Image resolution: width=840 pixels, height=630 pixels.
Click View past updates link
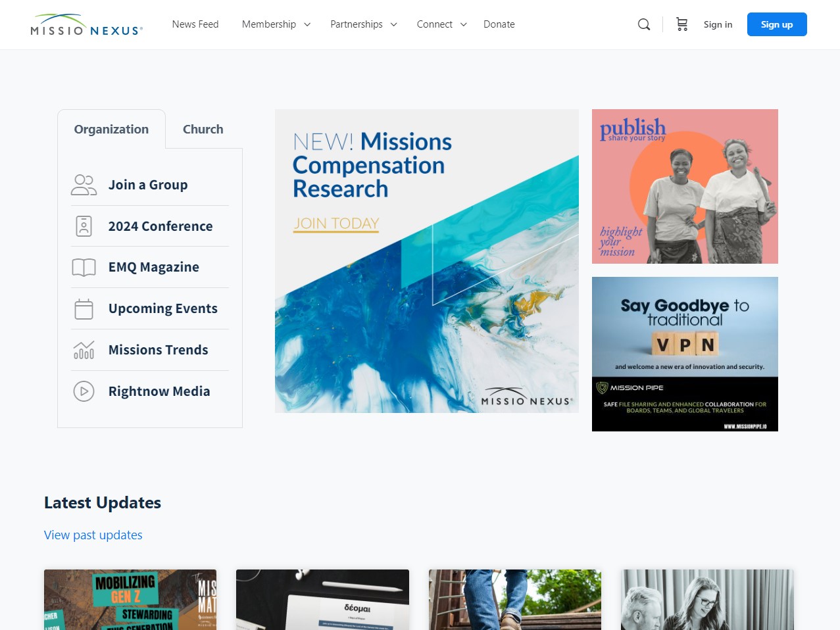pyautogui.click(x=93, y=535)
